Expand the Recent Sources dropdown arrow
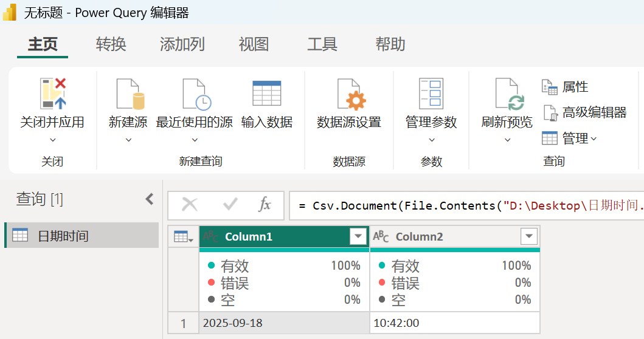The width and height of the screenshot is (644, 339). (195, 140)
